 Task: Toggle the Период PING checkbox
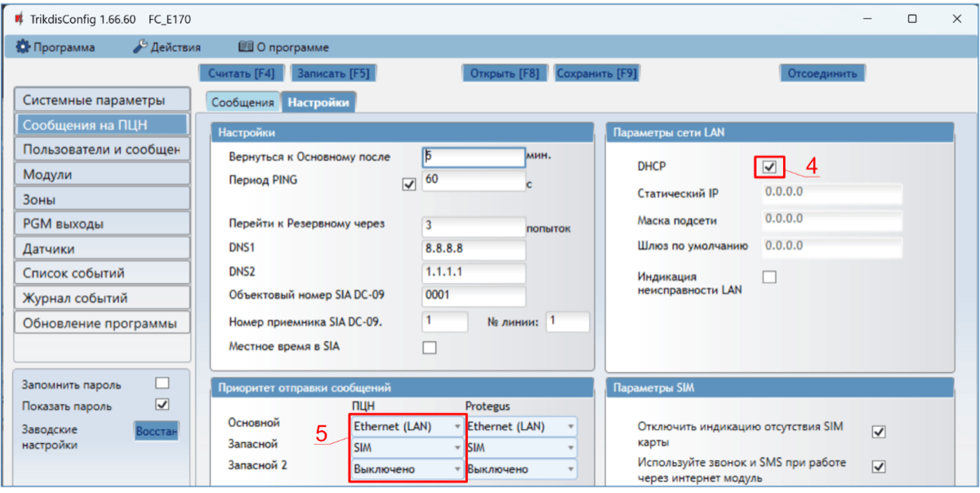coord(409,185)
